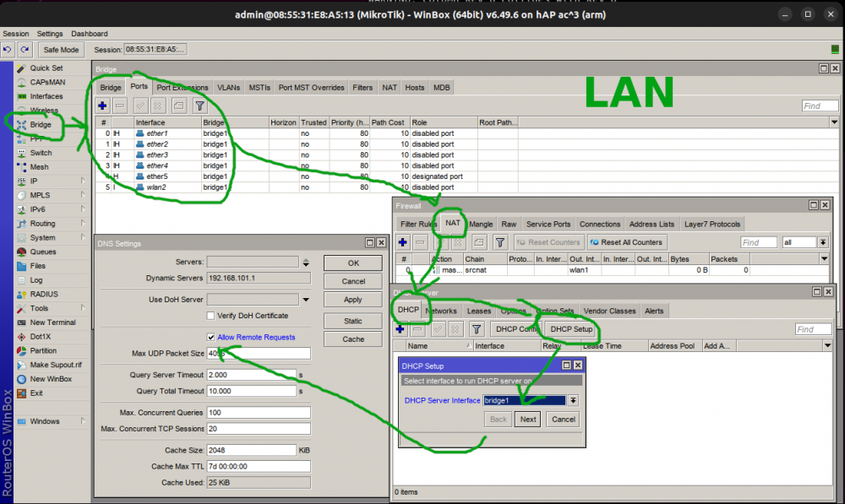The height and width of the screenshot is (504, 845).
Task: Click filter funnel icon in Firewall NAT toolbar
Action: [500, 242]
